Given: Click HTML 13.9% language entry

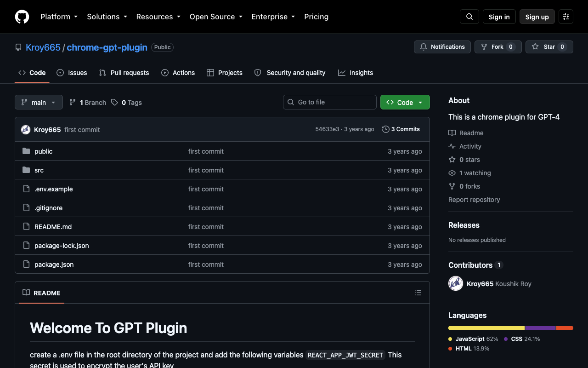Looking at the screenshot, I should [469, 349].
